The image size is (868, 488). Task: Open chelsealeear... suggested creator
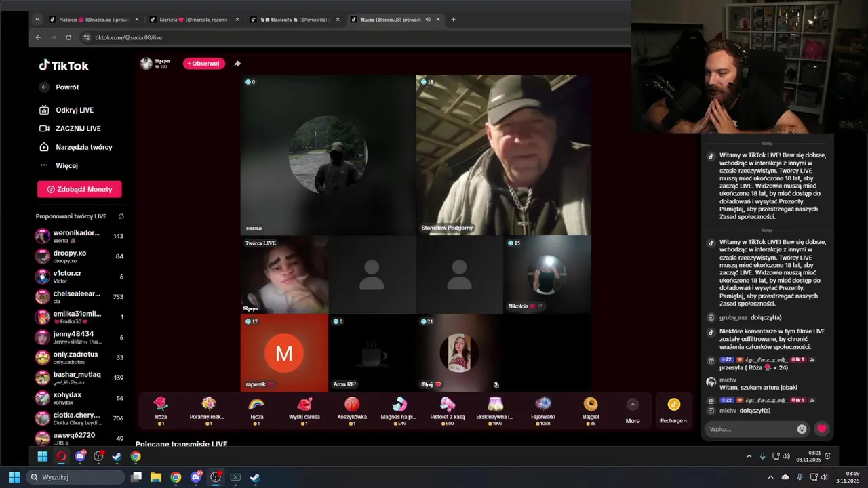click(80, 297)
